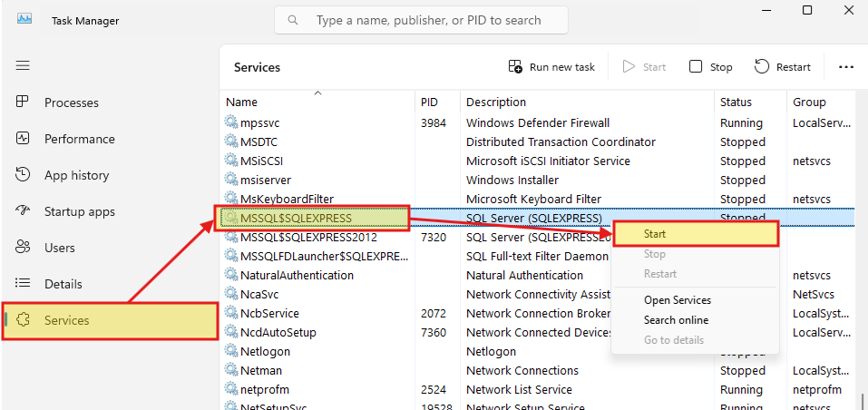The image size is (868, 410).
Task: Click the Microsoft iSCSI Initiator Service description
Action: [x=548, y=161]
